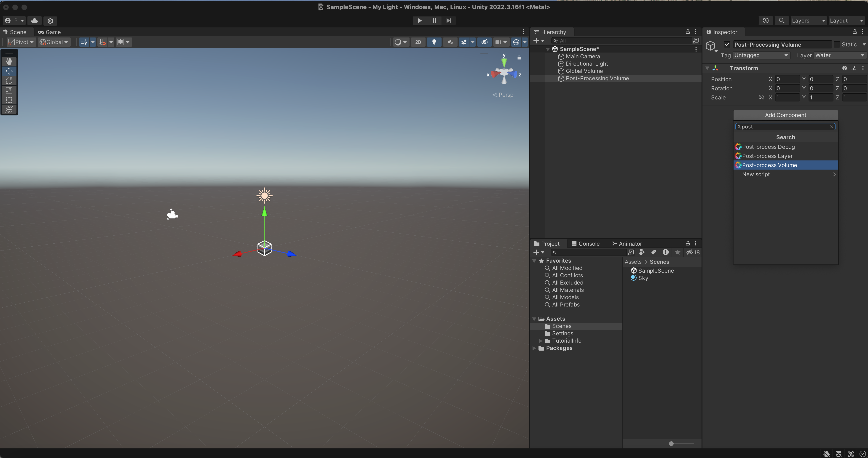Screen dimensions: 868x458
Task: Open the Undo History icon
Action: 765,21
